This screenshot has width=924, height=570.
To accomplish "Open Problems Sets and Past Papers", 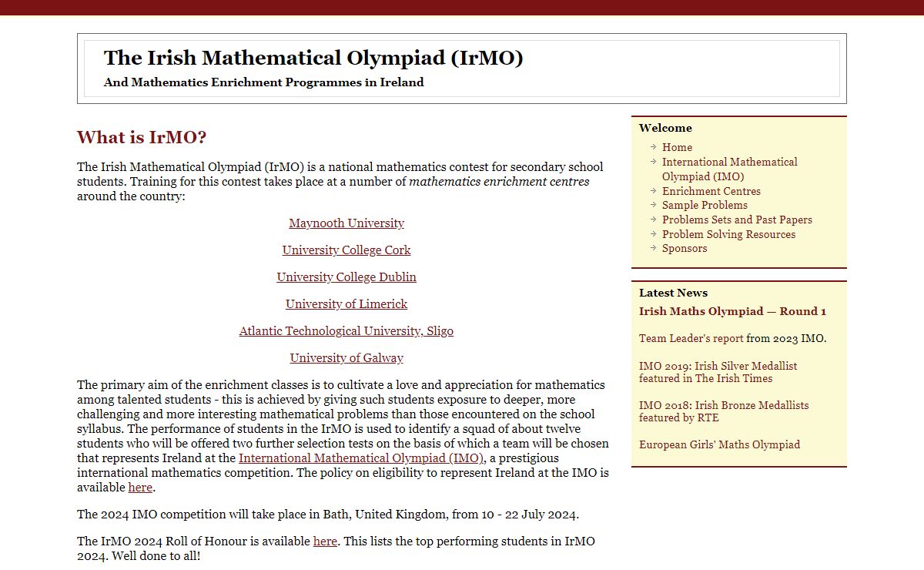I will (x=737, y=220).
